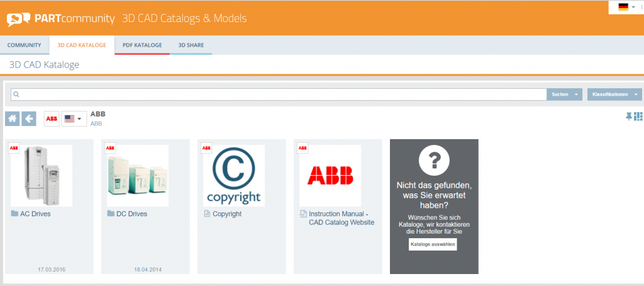Open the German flag language selector
This screenshot has width=644, height=286.
[626, 7]
